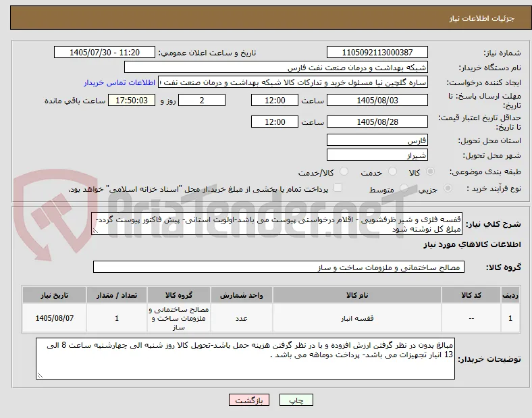Choose the متوسط purchase type radio
Image resolution: width=532 pixels, height=418 pixels.
click(x=404, y=188)
